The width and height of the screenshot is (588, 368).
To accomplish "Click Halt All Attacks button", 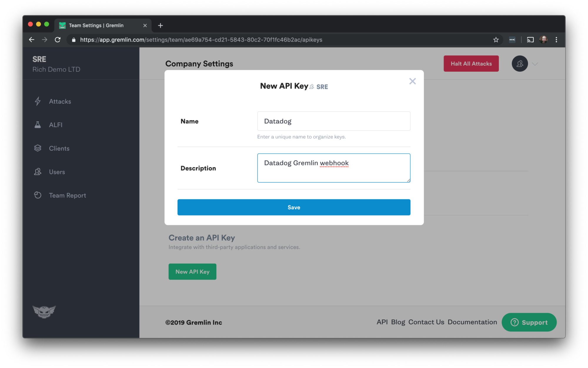I will [471, 63].
